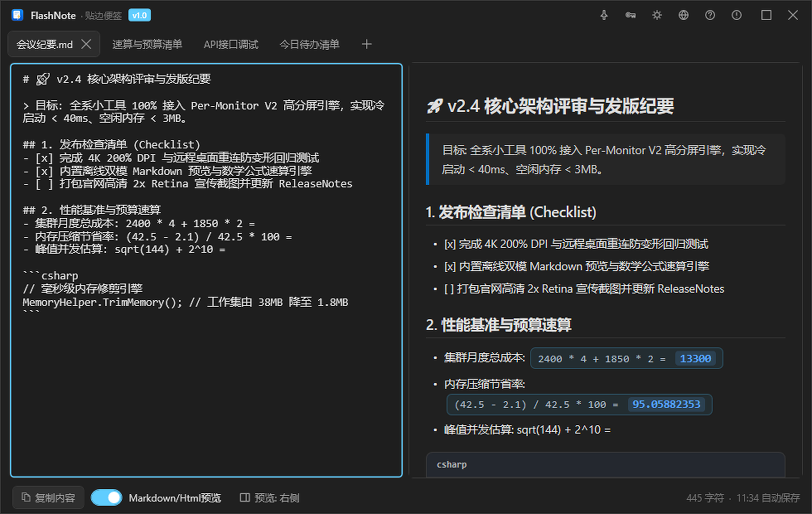Click the v1.0 version badge
Viewport: 812px width, 514px height.
click(x=140, y=15)
